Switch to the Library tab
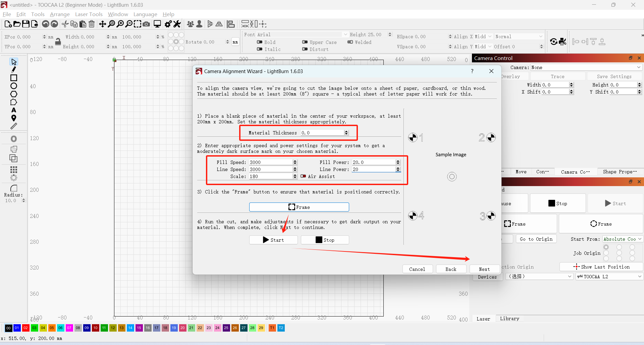The image size is (644, 345). [x=509, y=319]
